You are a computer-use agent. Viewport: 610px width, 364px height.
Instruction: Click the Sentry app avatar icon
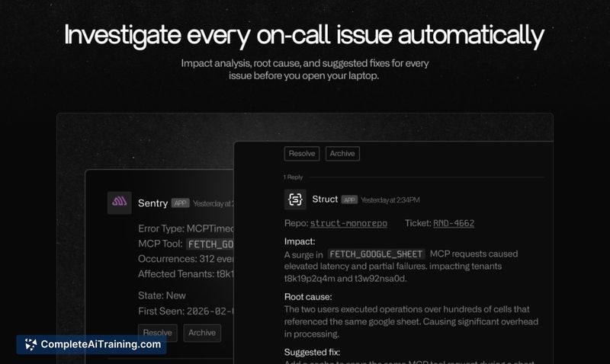coord(120,203)
